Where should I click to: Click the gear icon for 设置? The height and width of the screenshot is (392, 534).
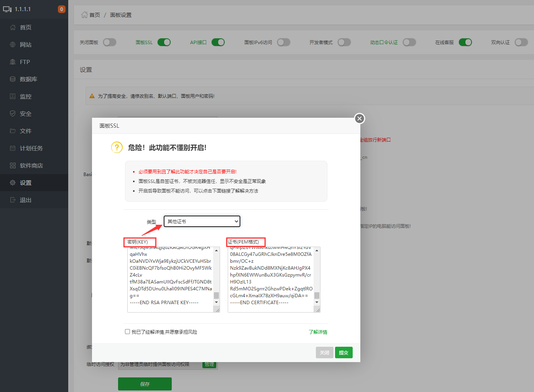click(13, 183)
